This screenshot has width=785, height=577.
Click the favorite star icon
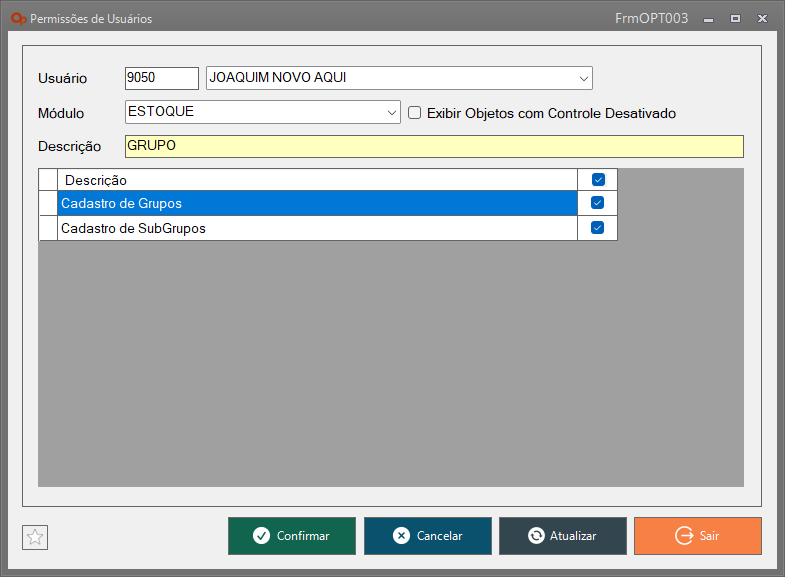click(35, 537)
